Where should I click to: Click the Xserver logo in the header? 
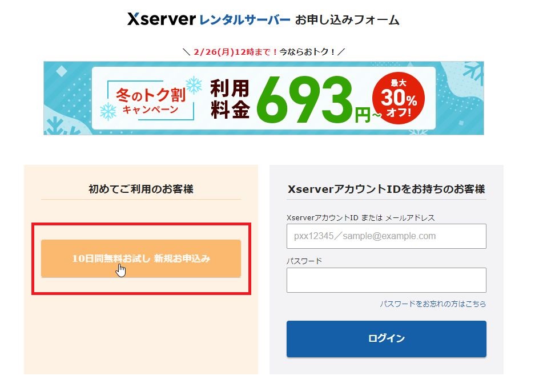(x=161, y=19)
